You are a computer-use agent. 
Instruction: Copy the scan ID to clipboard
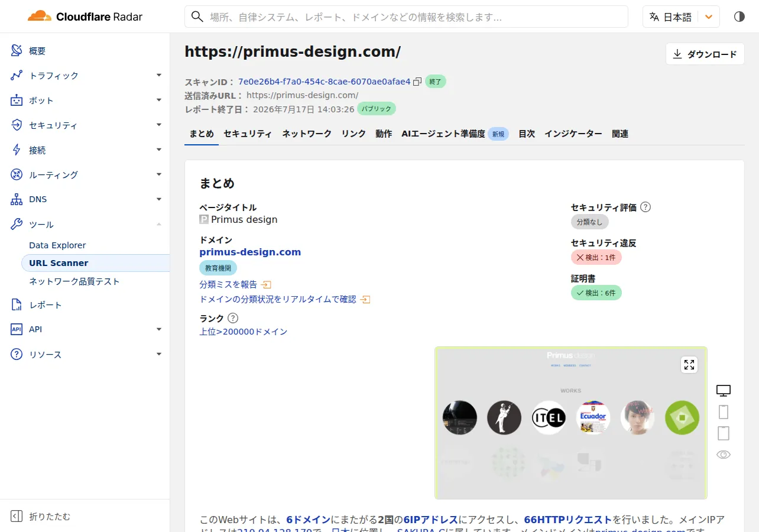[x=417, y=82]
